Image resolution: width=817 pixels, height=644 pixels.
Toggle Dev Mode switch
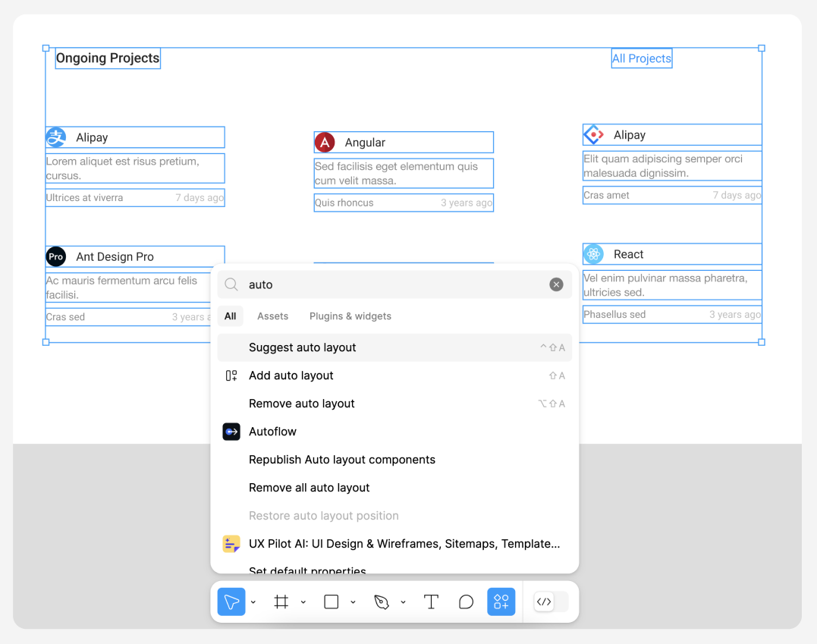pos(551,602)
